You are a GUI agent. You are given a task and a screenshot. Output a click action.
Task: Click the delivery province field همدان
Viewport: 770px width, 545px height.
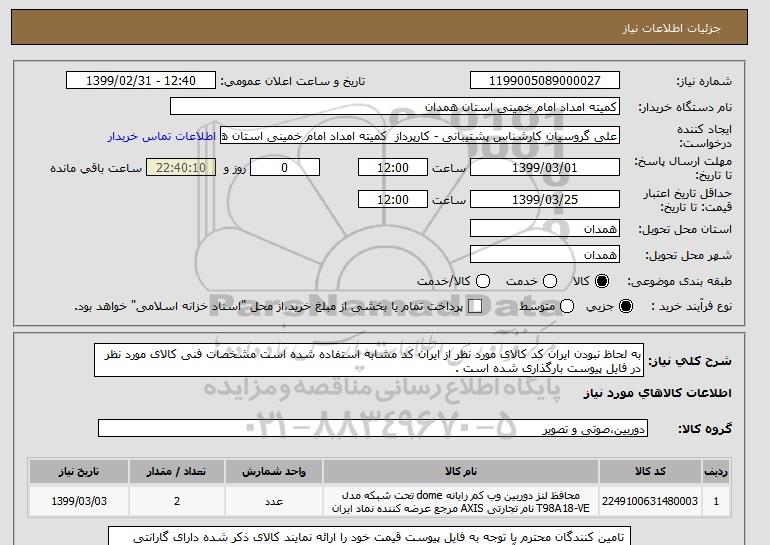[x=545, y=228]
